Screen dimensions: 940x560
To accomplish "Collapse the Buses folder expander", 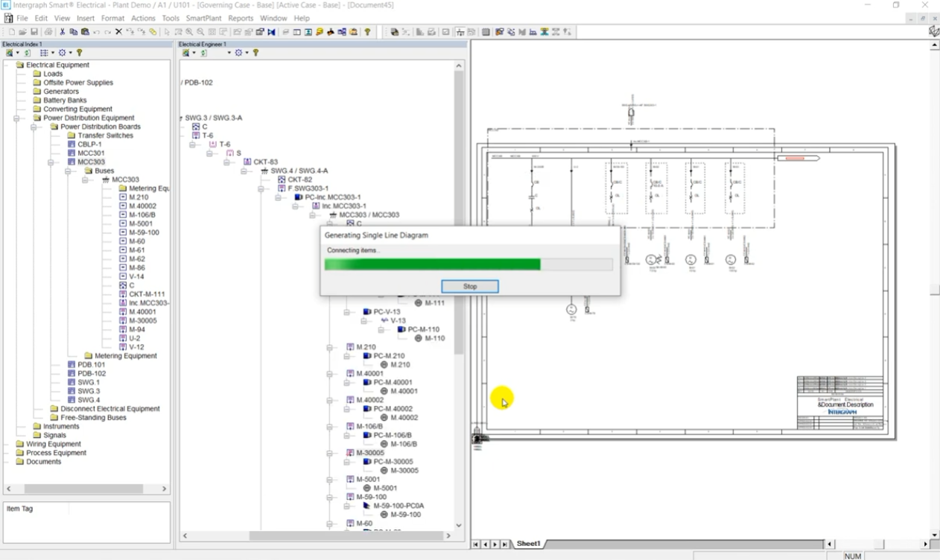I will [68, 171].
